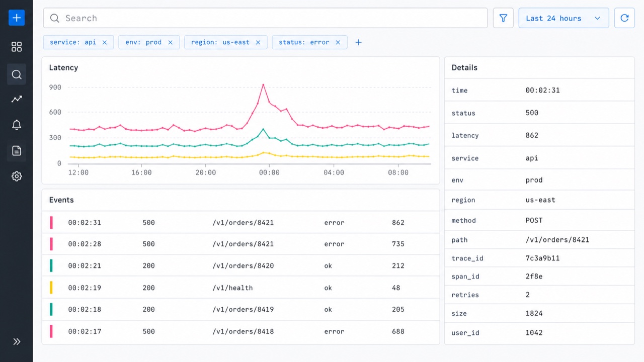Image resolution: width=644 pixels, height=362 pixels.
Task: Select the 00:02:31 event row
Action: coord(240,222)
